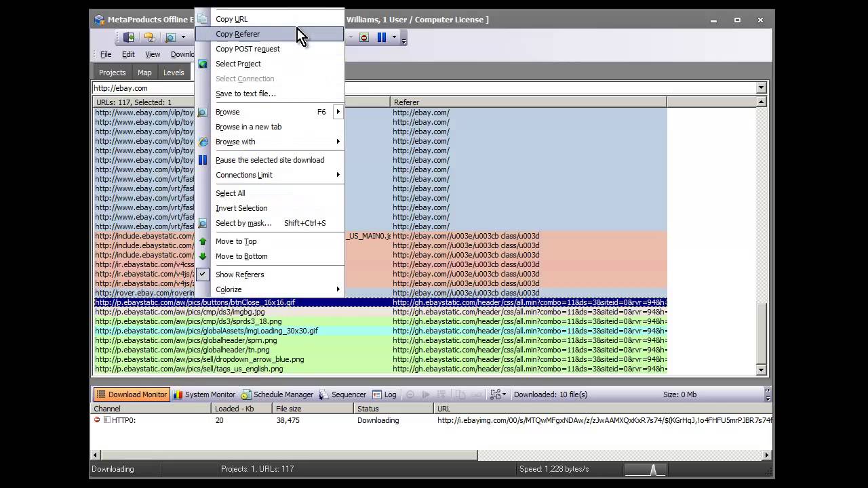The image size is (868, 488).
Task: Open the System Monitor tab
Action: pos(204,394)
